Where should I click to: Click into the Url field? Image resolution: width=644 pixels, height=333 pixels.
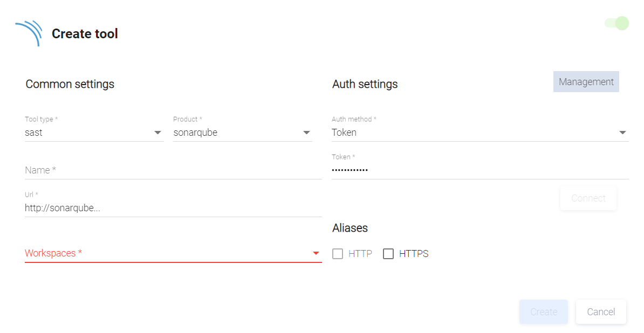[173, 208]
